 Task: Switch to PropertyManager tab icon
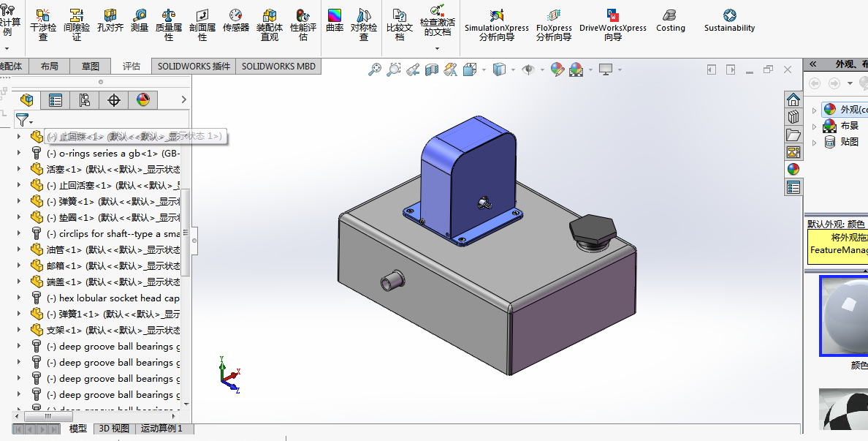(x=56, y=99)
